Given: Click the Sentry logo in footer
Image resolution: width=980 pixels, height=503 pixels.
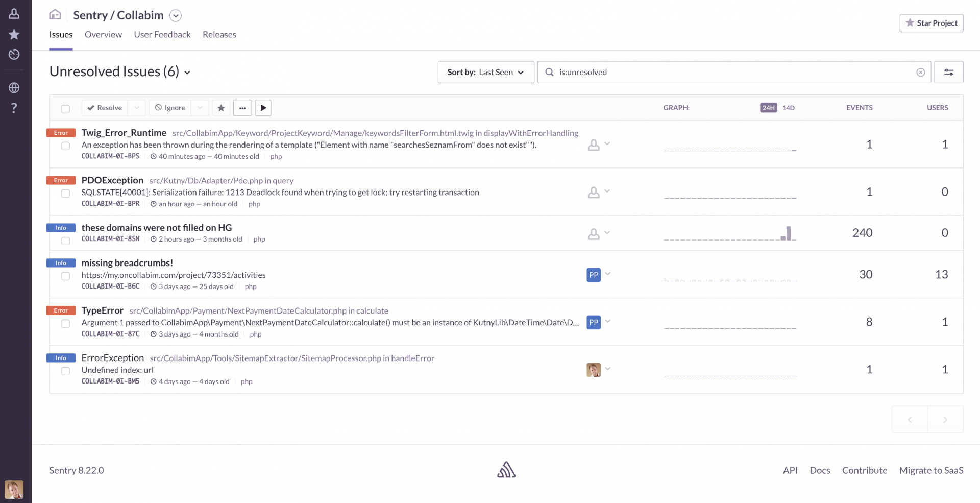Looking at the screenshot, I should pos(506,470).
